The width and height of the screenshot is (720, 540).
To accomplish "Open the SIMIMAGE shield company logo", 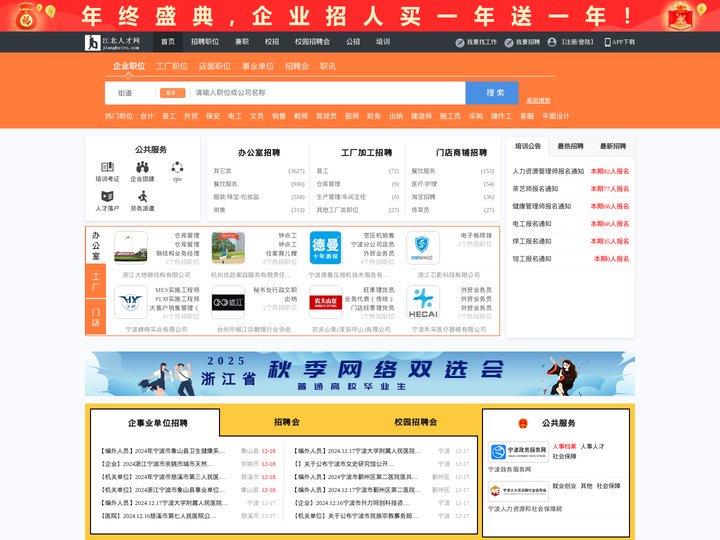I will coord(423,248).
